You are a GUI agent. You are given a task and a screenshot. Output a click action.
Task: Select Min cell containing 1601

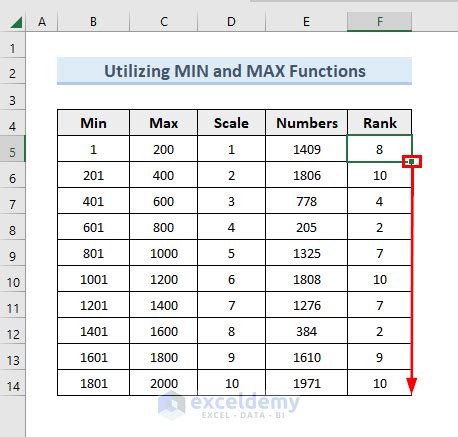point(93,357)
